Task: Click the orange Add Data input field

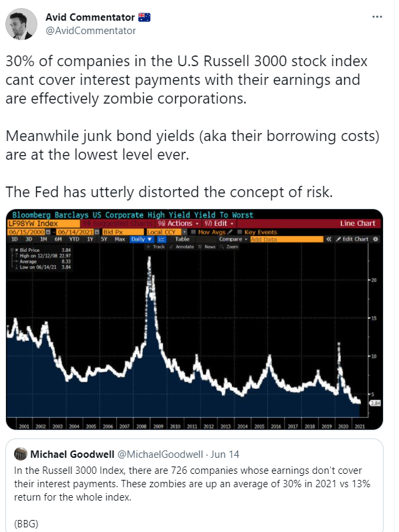Action: click(x=287, y=239)
